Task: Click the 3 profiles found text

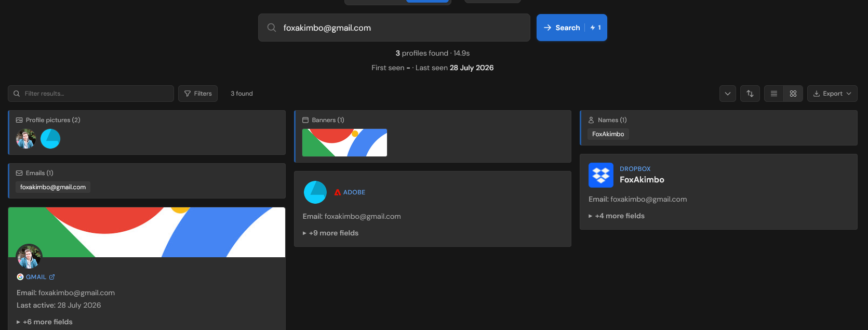Action: click(422, 53)
